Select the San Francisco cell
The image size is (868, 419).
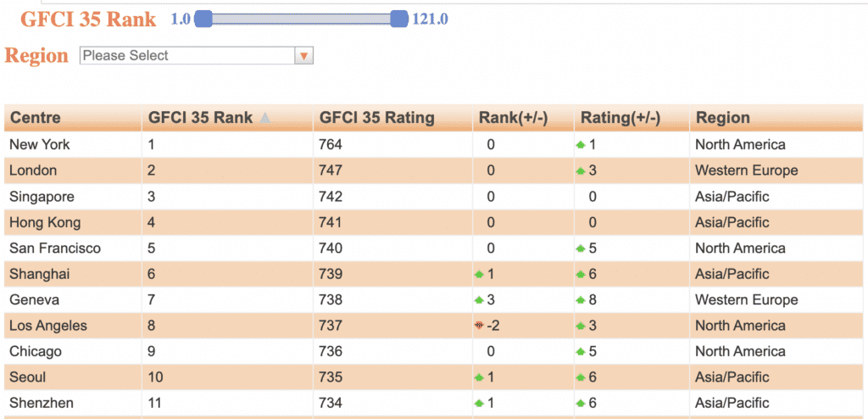tap(73, 249)
